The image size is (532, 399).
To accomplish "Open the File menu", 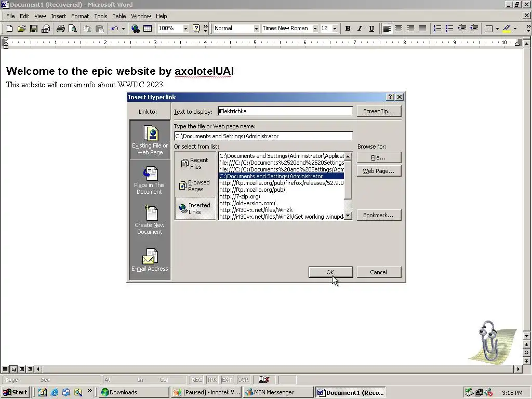I will point(10,16).
